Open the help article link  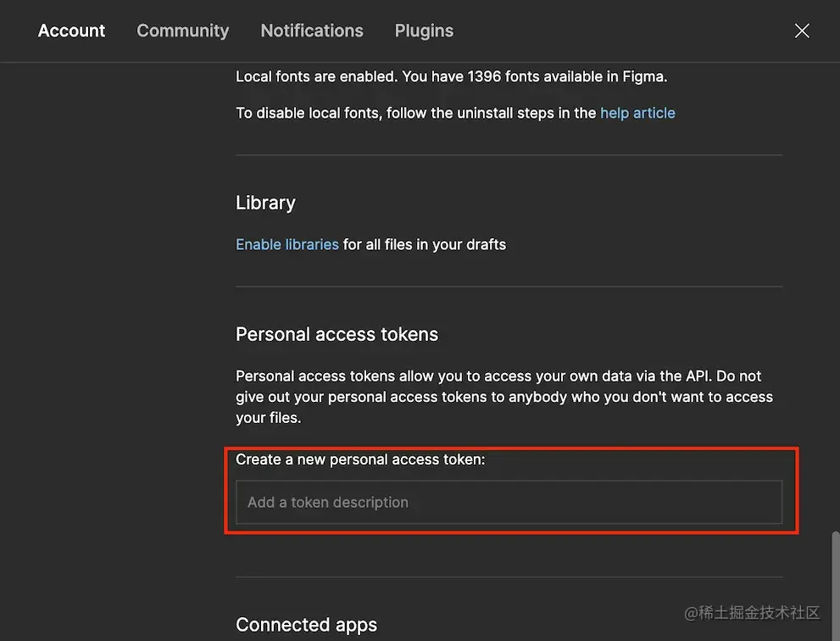click(x=637, y=113)
